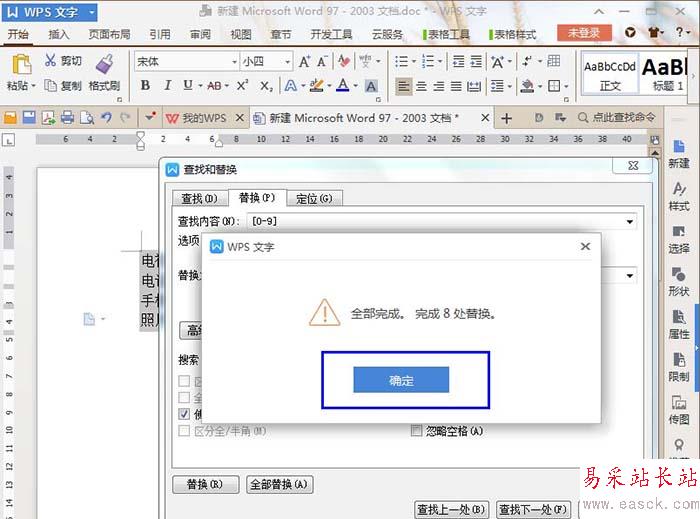Apply the font color swatch A
The width and height of the screenshot is (700, 519).
(x=342, y=85)
